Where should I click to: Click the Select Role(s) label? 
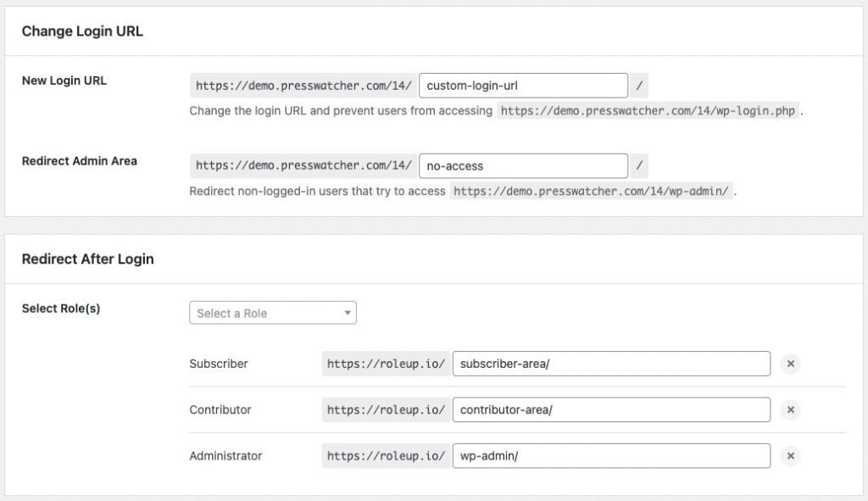pyautogui.click(x=61, y=309)
